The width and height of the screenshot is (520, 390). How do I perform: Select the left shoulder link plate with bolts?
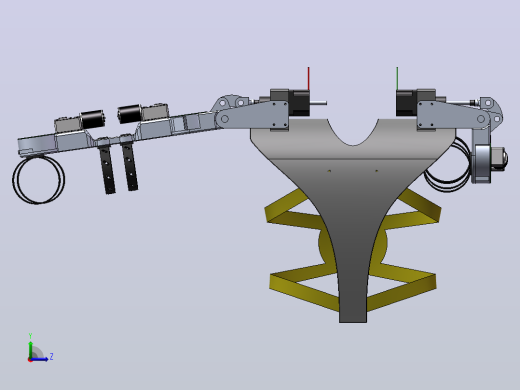(x=253, y=115)
